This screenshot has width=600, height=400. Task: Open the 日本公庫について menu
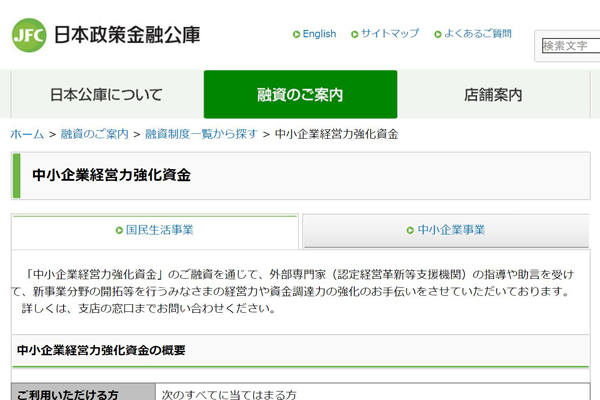point(107,94)
